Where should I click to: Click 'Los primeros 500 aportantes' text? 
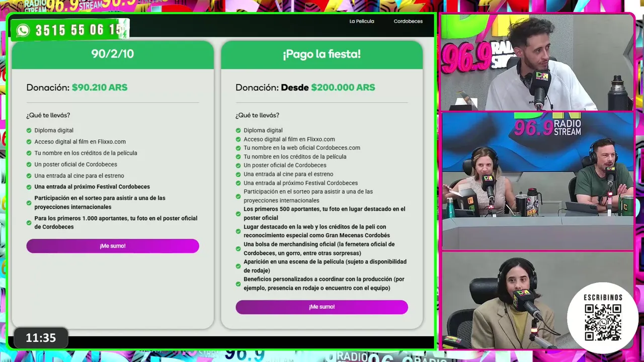click(325, 213)
